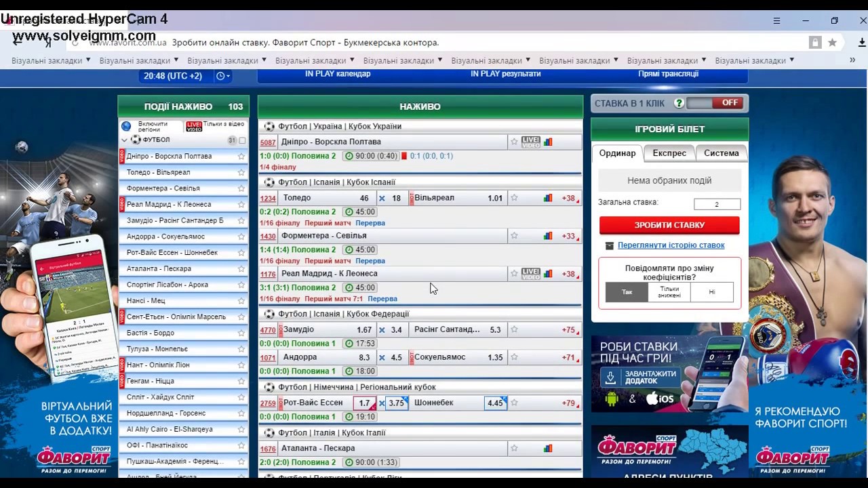Screen dimensions: 868x488
Task: Expand +71 markets for Андорра - Сокуельямос
Action: coord(570,357)
